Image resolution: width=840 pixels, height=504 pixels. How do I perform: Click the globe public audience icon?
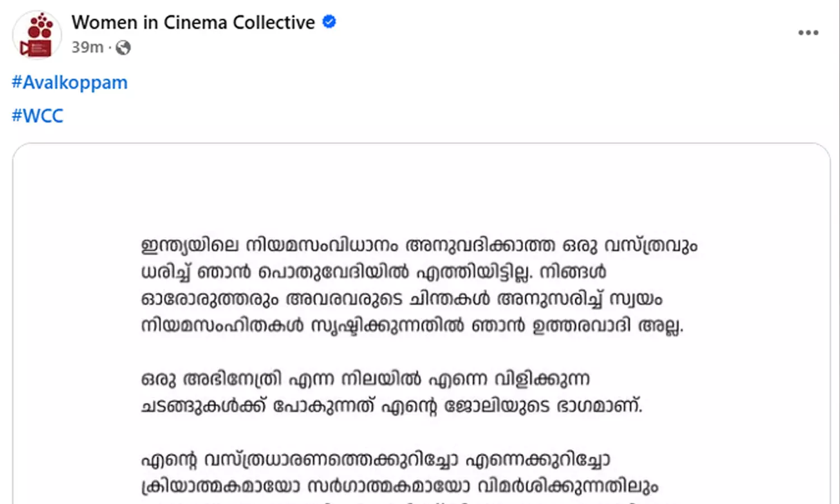click(x=123, y=48)
